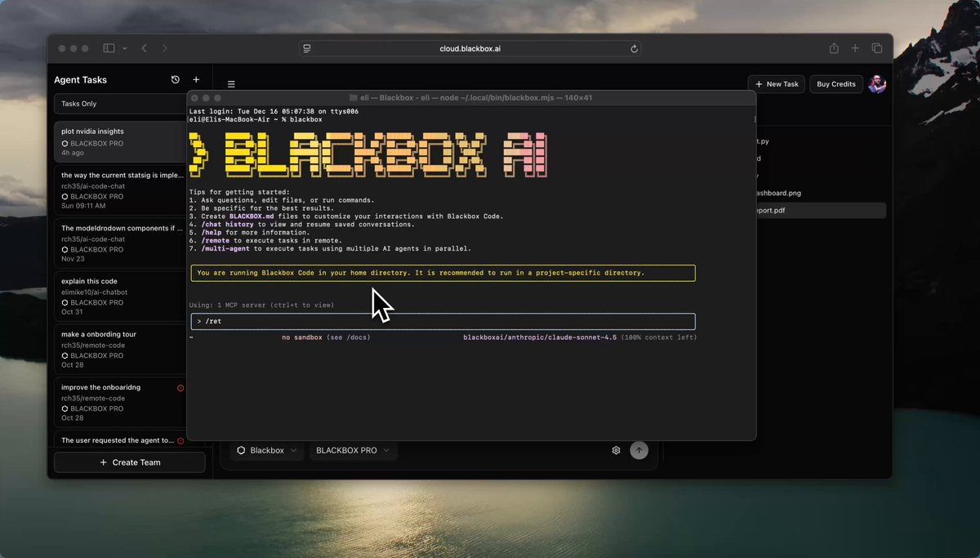Click the 'no sandbox (see /docs)' status text
This screenshot has width=980, height=558.
(326, 337)
